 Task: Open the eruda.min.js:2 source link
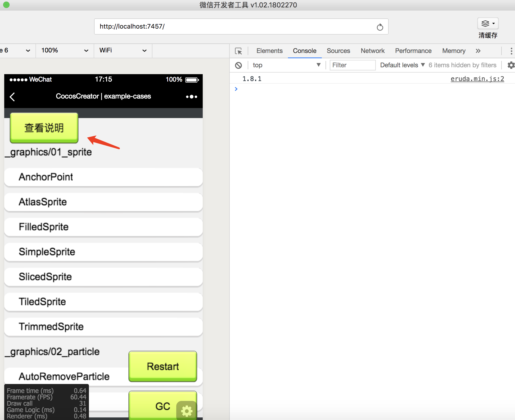point(477,79)
